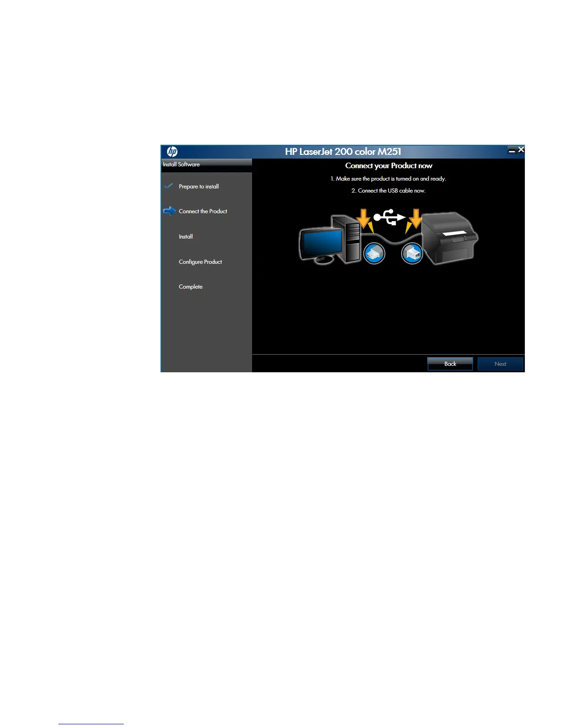
Task: Click the HP LaserJet 200 color M251 title
Action: point(343,152)
